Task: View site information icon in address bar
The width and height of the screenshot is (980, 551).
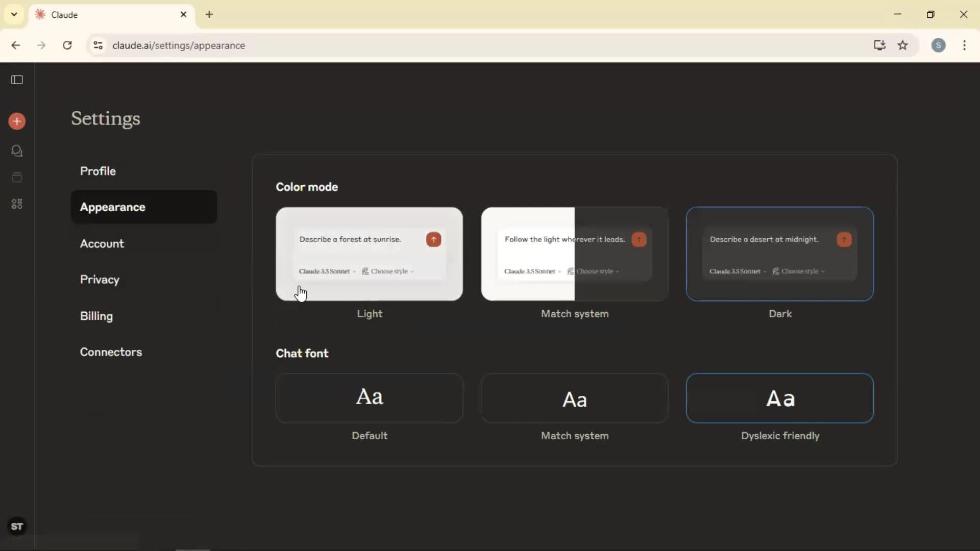Action: pyautogui.click(x=98, y=45)
